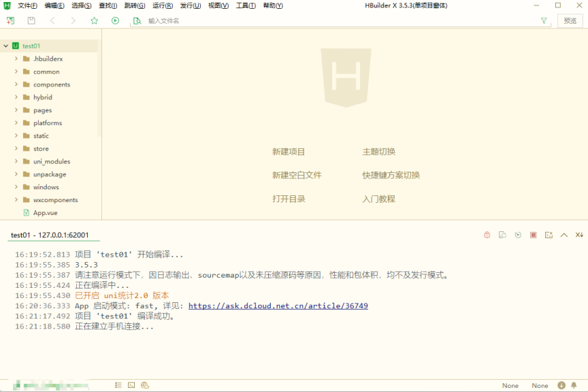Click the recompile refresh console icon

(502, 235)
